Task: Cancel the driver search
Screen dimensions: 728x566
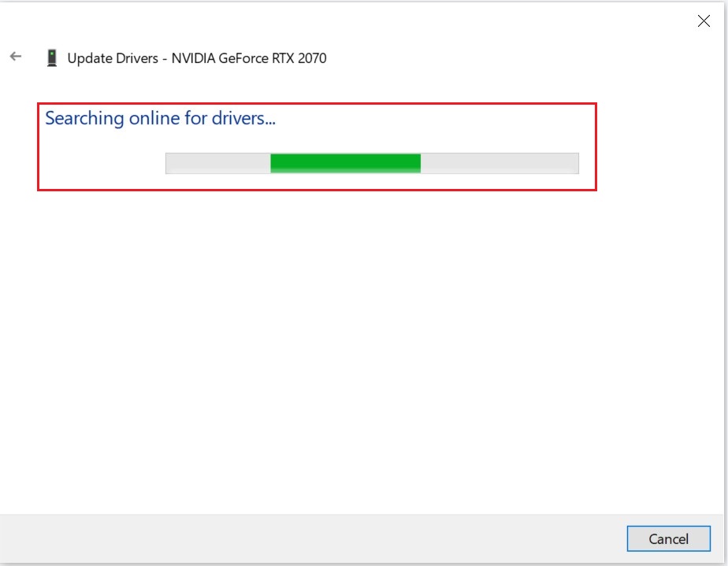Action: coord(668,538)
